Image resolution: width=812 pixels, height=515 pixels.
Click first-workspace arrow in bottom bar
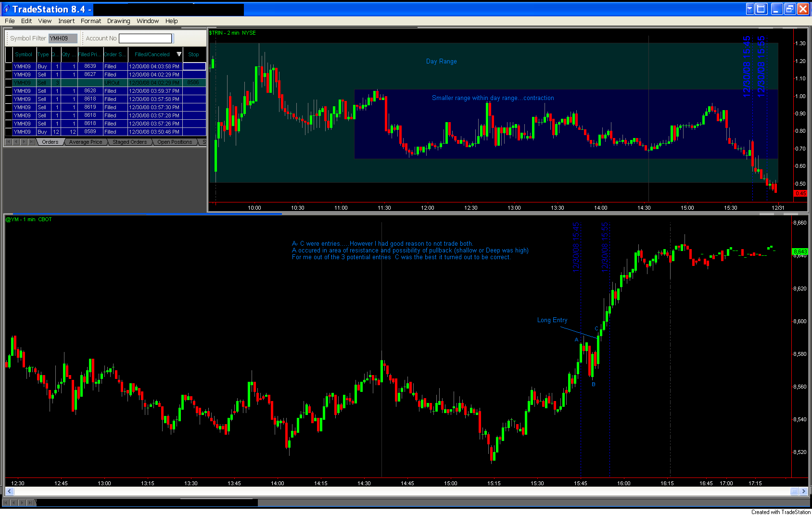click(x=6, y=502)
